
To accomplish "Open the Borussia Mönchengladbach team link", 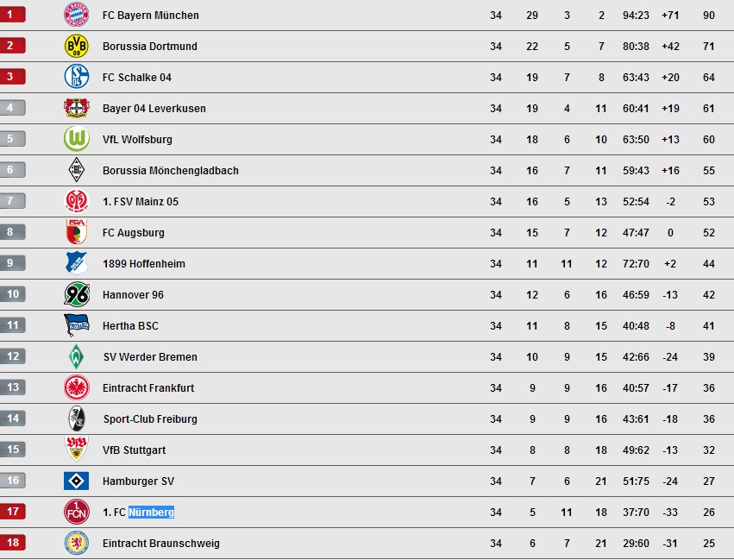I will (171, 171).
